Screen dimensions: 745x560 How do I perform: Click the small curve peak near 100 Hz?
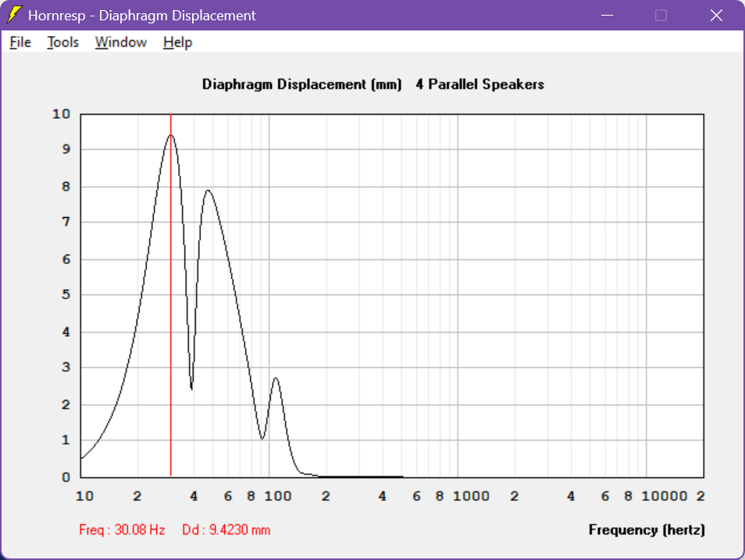[x=276, y=378]
